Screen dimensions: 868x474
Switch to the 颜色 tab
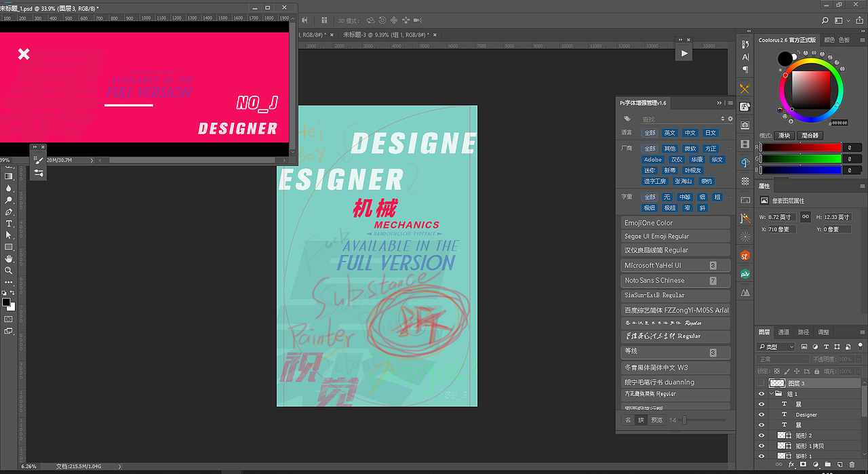(829, 40)
